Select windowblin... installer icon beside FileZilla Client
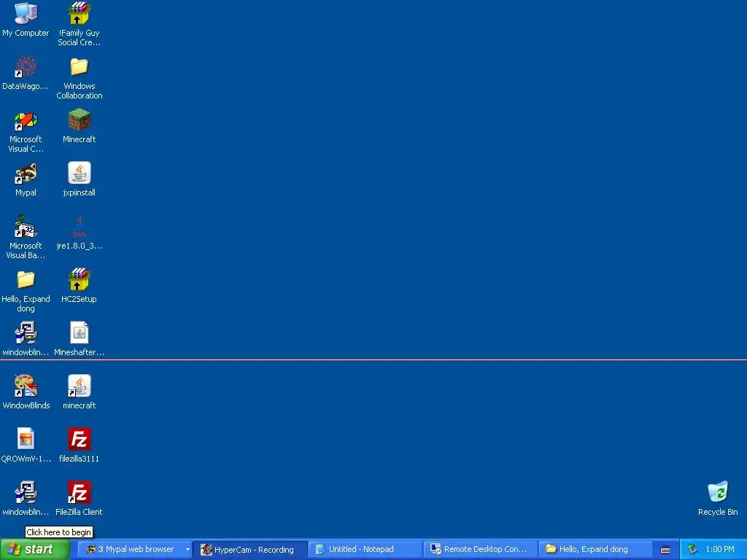The height and width of the screenshot is (560, 747). pyautogui.click(x=26, y=493)
